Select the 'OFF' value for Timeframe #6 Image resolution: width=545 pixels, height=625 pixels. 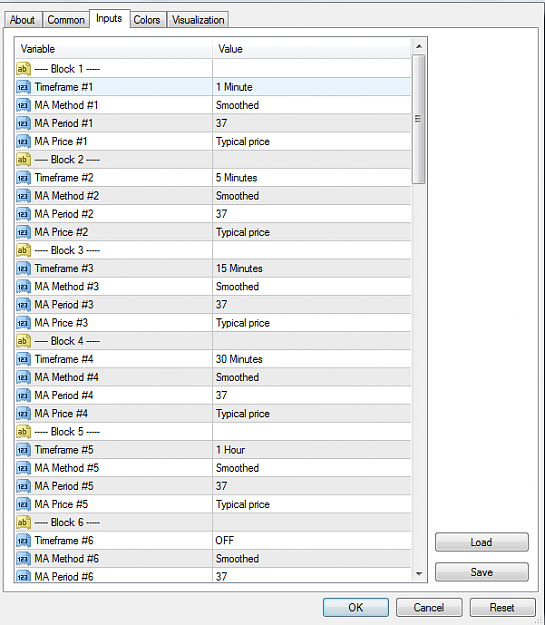click(225, 540)
